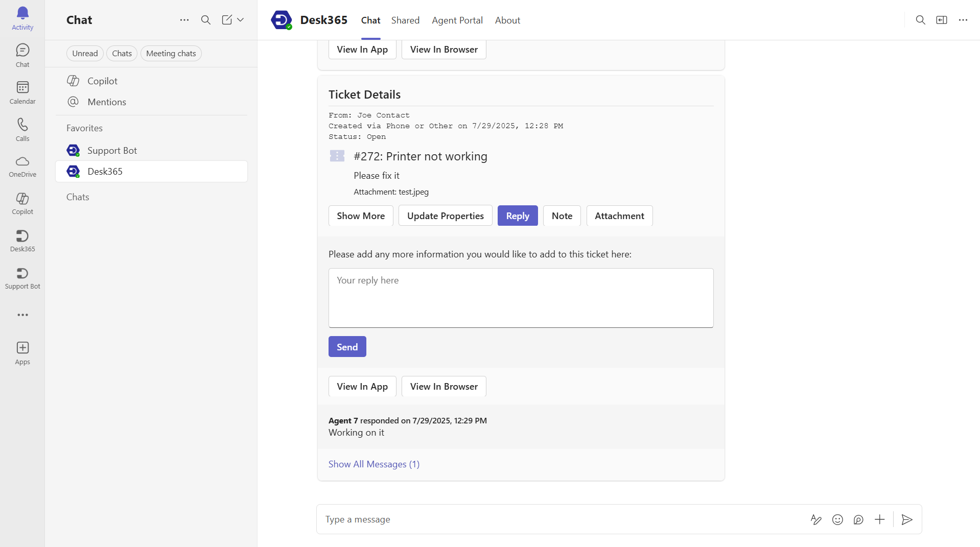Open Copilot in the chat list
The image size is (980, 547).
click(151, 81)
